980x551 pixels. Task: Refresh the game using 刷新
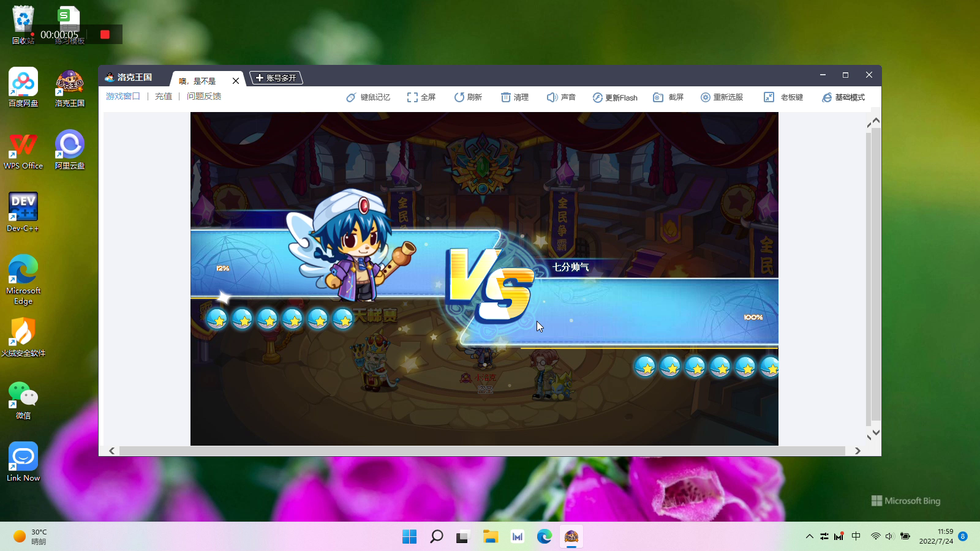468,97
